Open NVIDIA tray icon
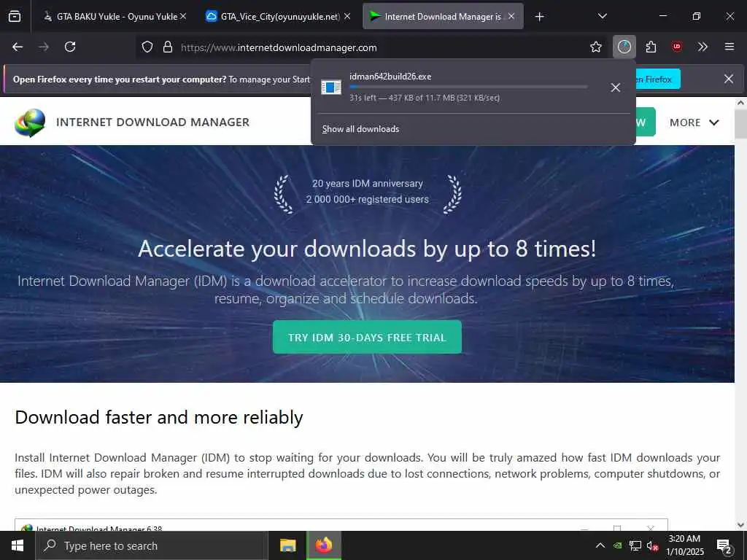Screen dimensions: 747x560 pos(617,545)
